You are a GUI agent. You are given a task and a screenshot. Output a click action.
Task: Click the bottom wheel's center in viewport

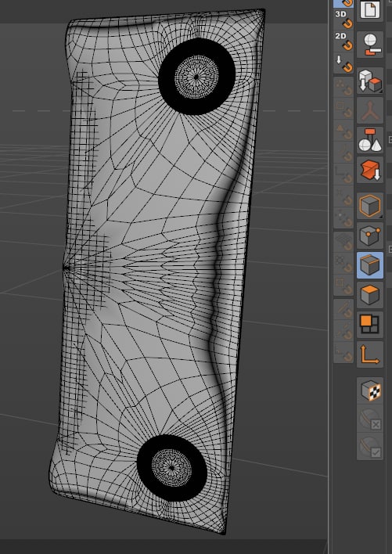(171, 468)
